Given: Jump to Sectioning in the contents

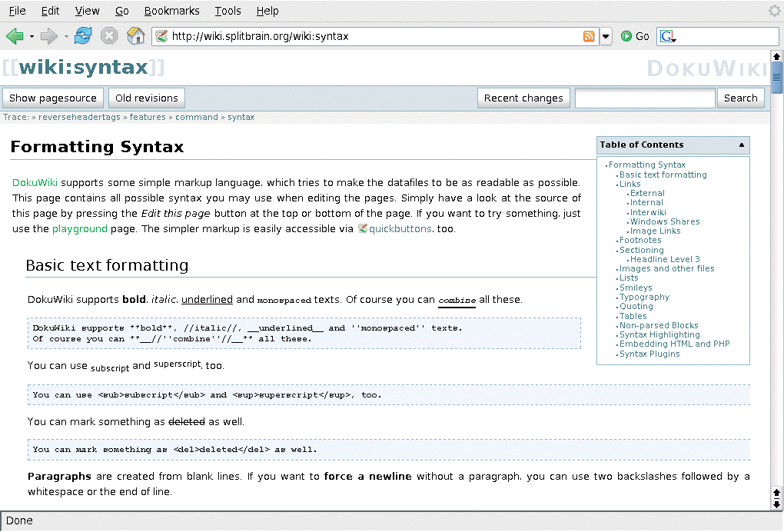Looking at the screenshot, I should (x=642, y=250).
